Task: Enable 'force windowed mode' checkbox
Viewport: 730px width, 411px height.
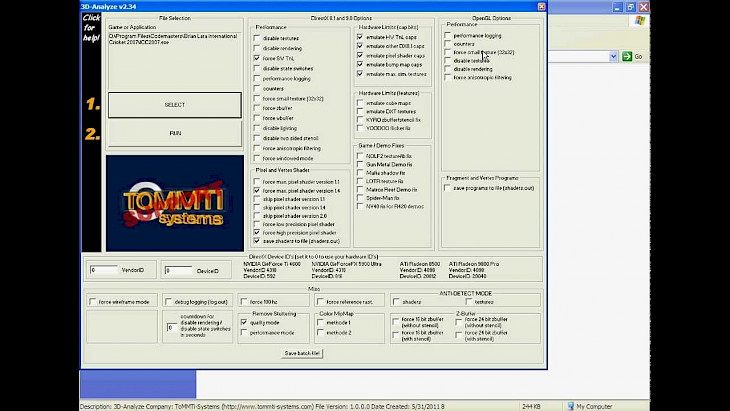Action: (257, 158)
